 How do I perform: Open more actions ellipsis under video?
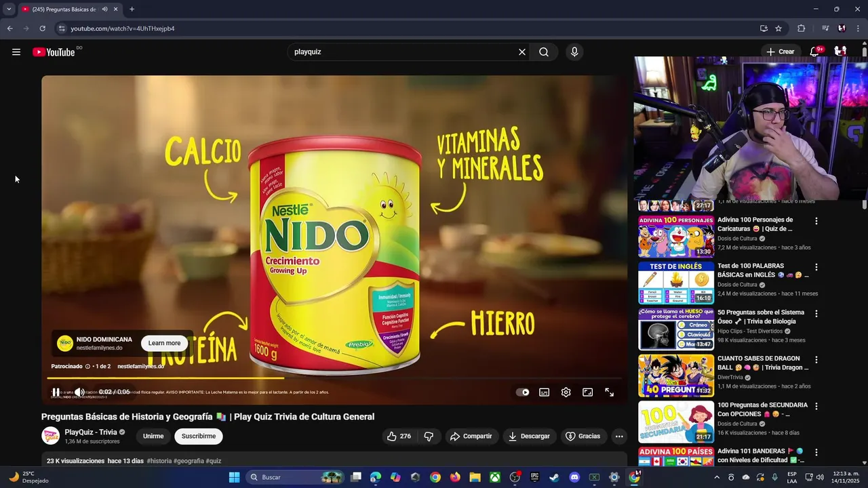619,436
